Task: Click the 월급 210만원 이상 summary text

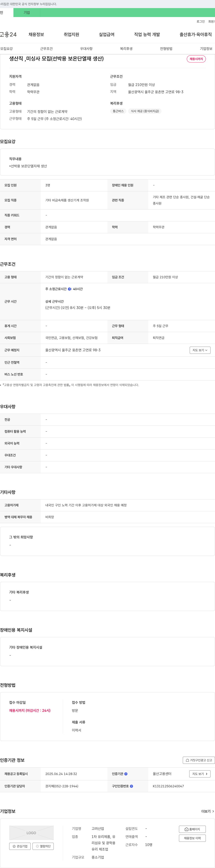Action: [142, 85]
